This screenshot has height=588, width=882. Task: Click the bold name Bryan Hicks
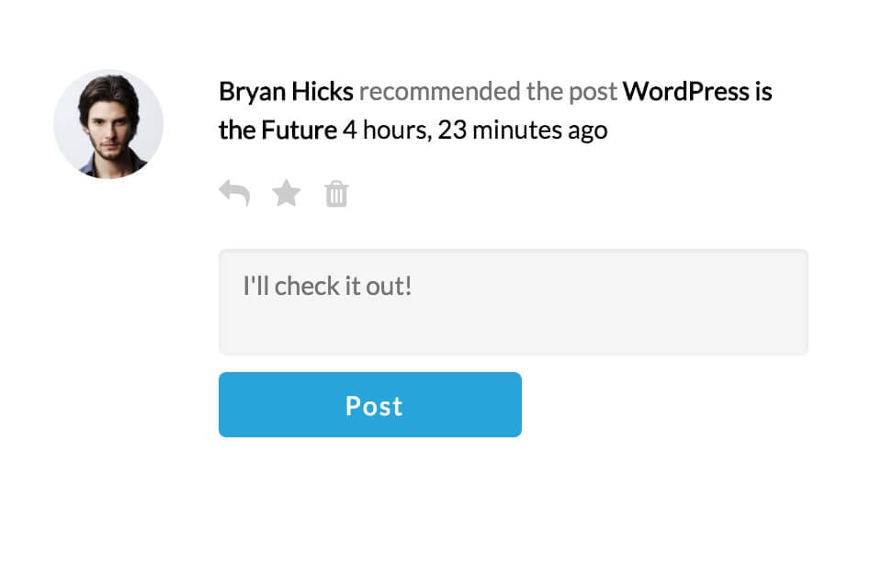pyautogui.click(x=286, y=92)
